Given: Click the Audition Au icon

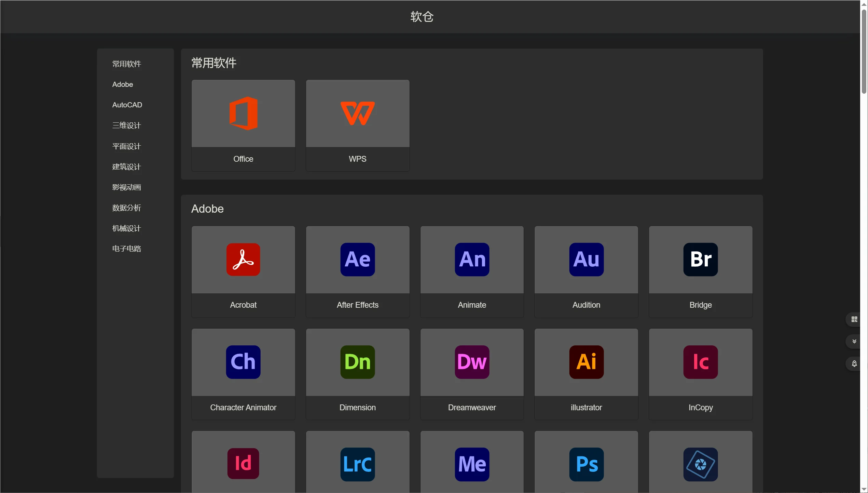Looking at the screenshot, I should pyautogui.click(x=586, y=259).
